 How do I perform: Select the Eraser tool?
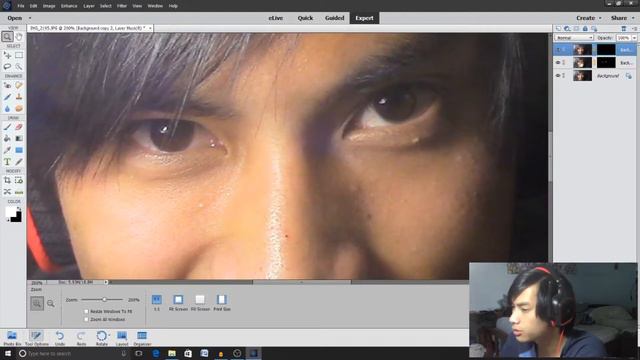coord(19,127)
